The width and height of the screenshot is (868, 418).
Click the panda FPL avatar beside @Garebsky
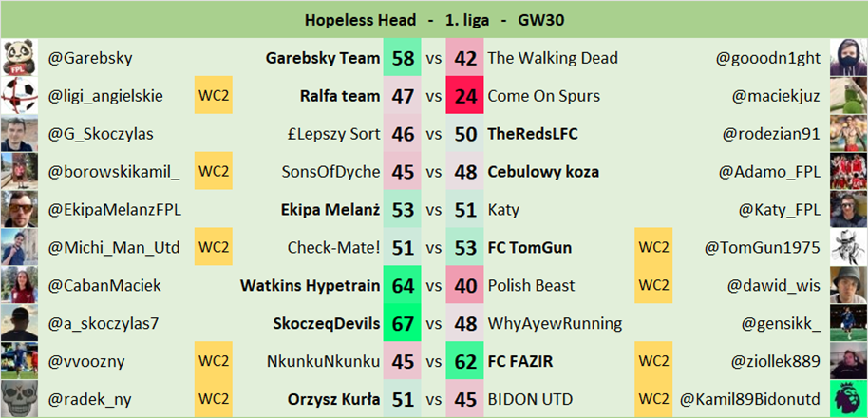click(x=19, y=58)
